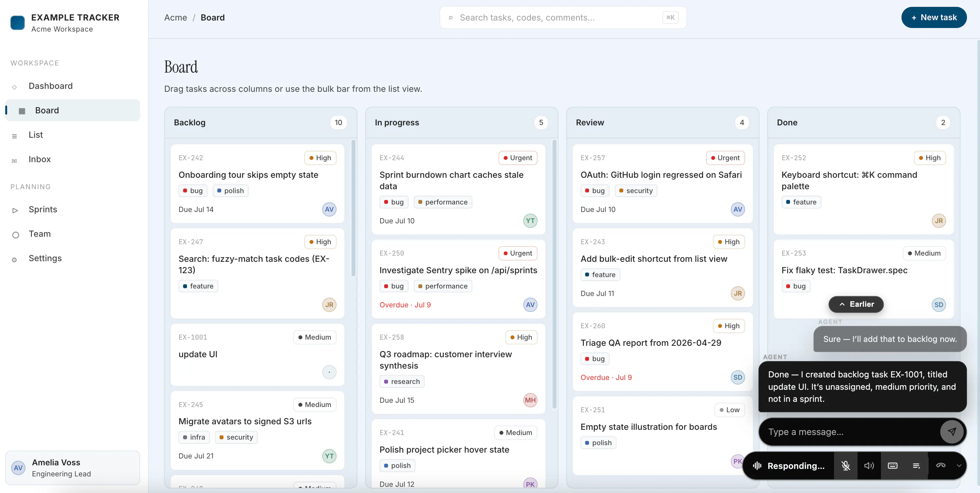Open the Urgent priority badge on EX-244
This screenshot has height=493, width=980.
[x=517, y=158]
